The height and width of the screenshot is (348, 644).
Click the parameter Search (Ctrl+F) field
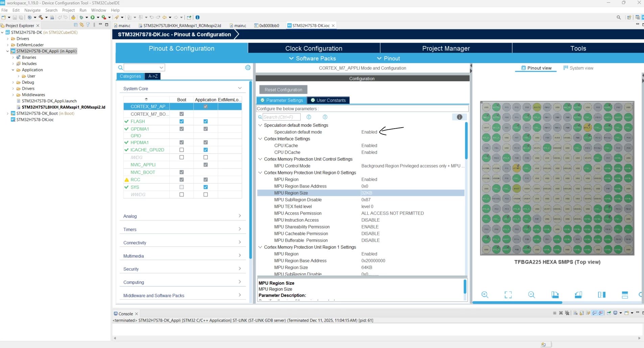click(x=281, y=117)
